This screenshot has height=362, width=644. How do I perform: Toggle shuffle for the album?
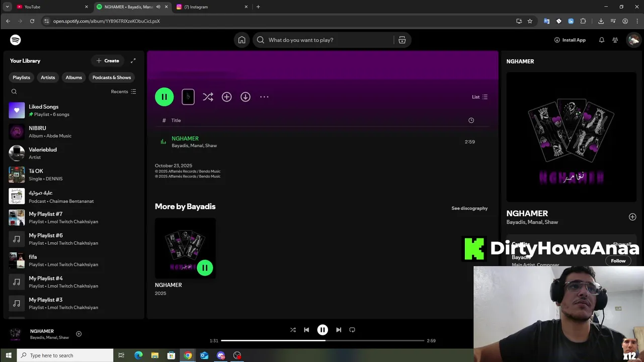pos(208,97)
